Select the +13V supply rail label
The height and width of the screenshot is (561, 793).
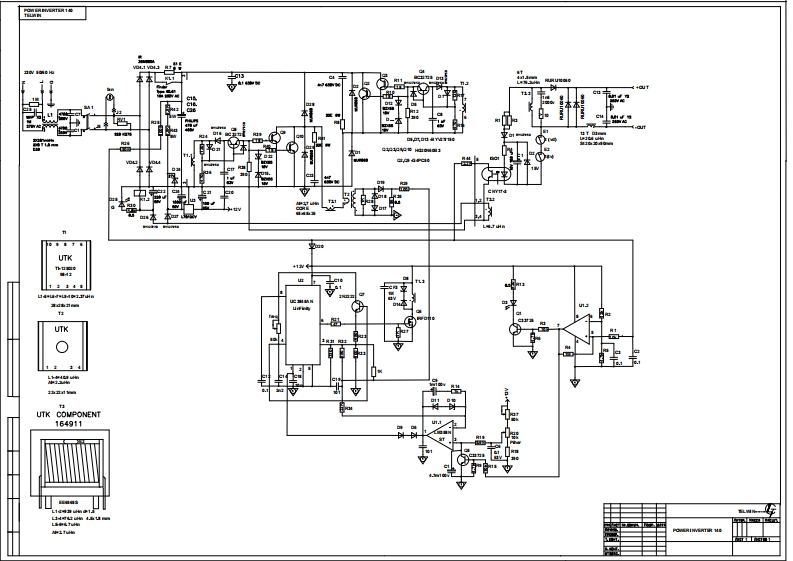point(300,265)
